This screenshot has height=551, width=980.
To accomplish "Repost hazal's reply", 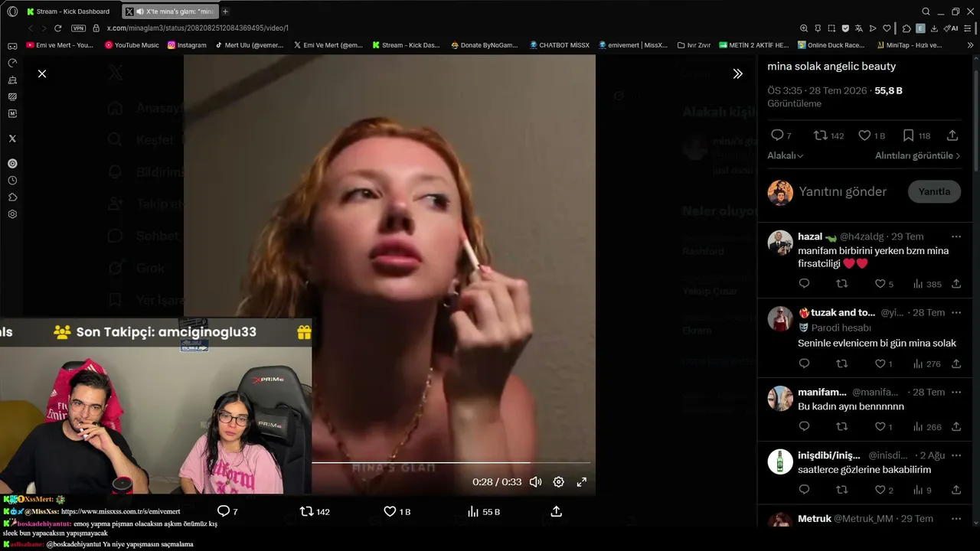I will tap(842, 284).
